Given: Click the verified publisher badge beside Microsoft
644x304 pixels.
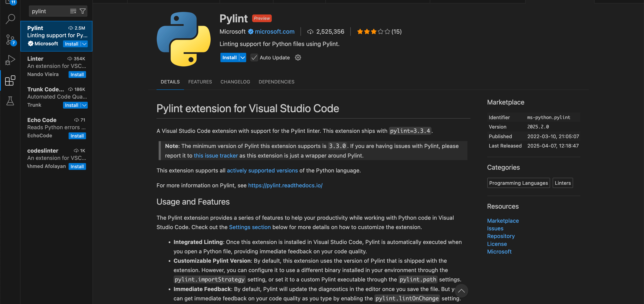Looking at the screenshot, I should point(250,32).
